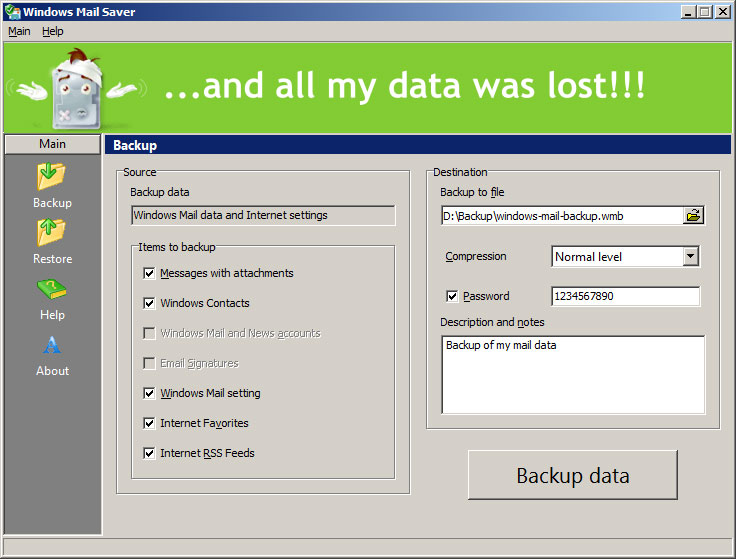Click the Backup header in the blue bar
The width and height of the screenshot is (736, 559).
[x=135, y=145]
